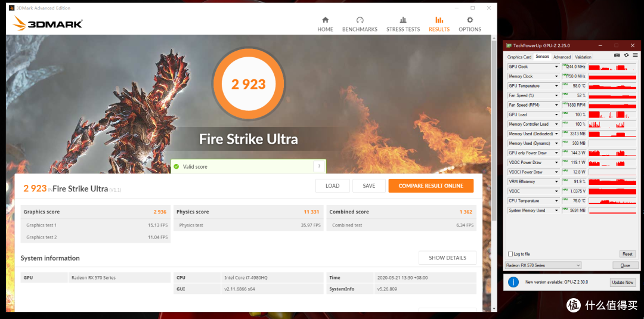
Task: Enable the Log to file checkbox
Action: (510, 254)
